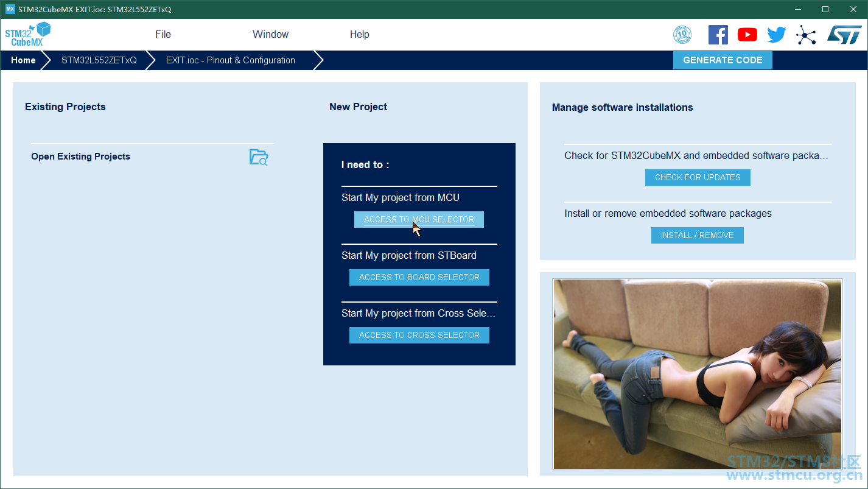This screenshot has height=489, width=868.
Task: Click the 'I need to :' text
Action: [x=365, y=164]
